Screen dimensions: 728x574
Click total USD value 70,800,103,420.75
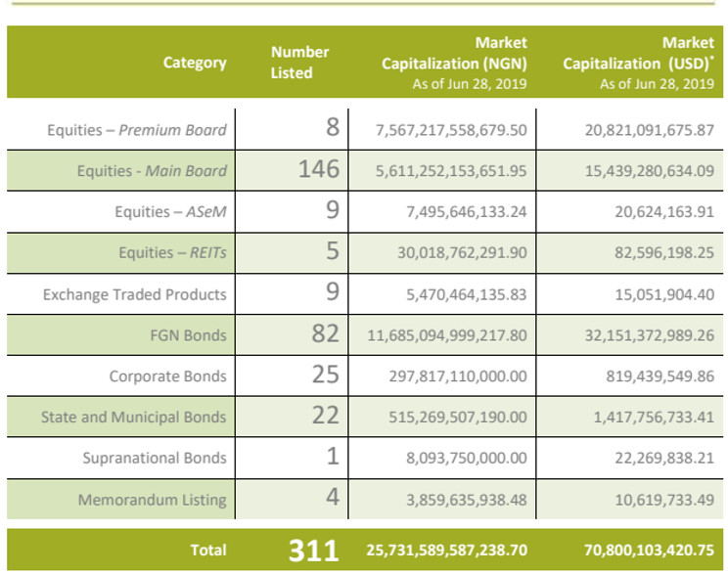pyautogui.click(x=649, y=550)
